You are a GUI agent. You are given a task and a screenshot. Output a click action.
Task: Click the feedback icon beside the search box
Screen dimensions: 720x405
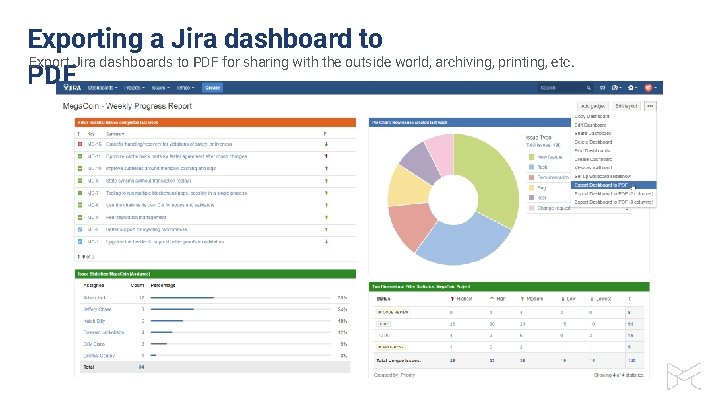[x=602, y=88]
